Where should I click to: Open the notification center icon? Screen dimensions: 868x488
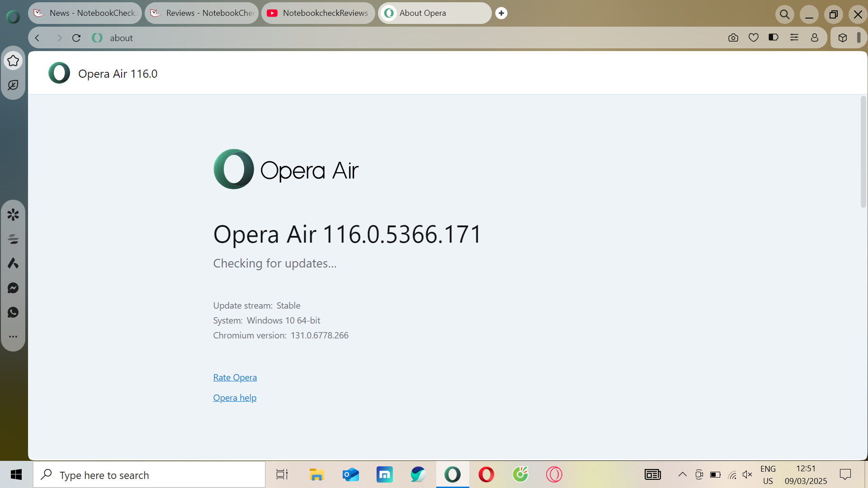click(845, 474)
